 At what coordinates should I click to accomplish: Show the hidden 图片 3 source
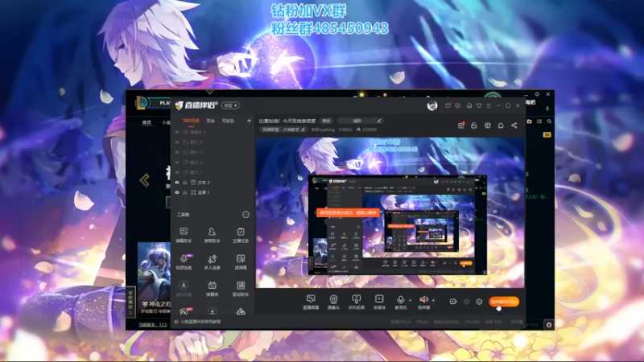point(177,142)
